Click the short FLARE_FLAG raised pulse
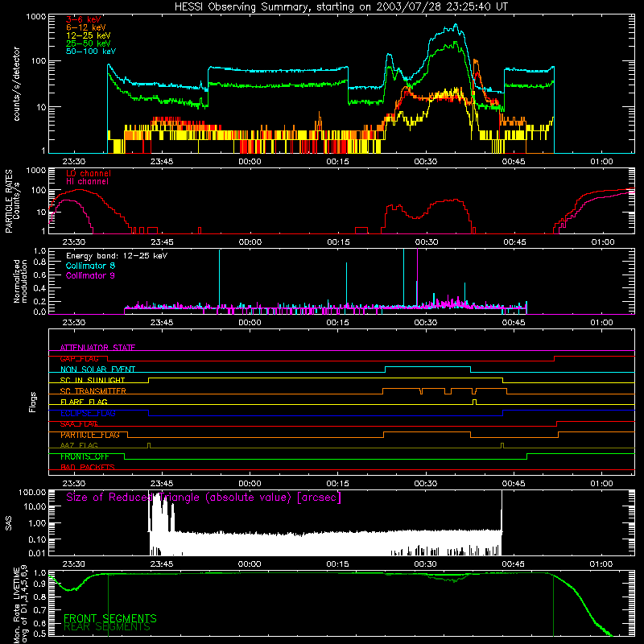Viewport: 644px width, 644px height. (x=475, y=402)
